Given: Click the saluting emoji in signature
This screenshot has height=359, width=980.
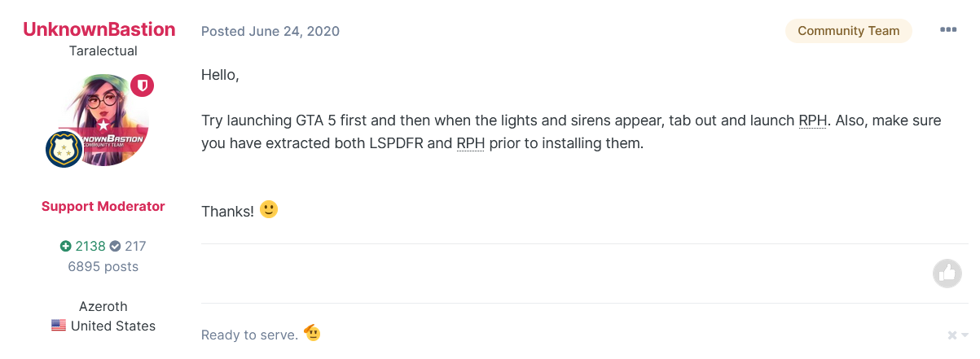Looking at the screenshot, I should coord(311,334).
